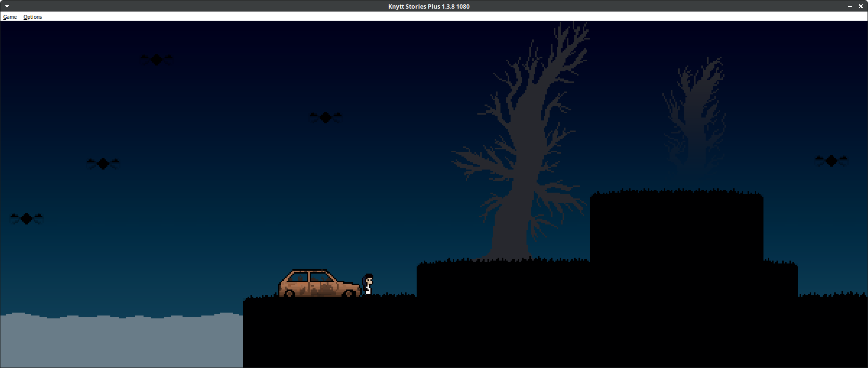Open the window menu arrow in title bar
868x368 pixels.
point(7,6)
